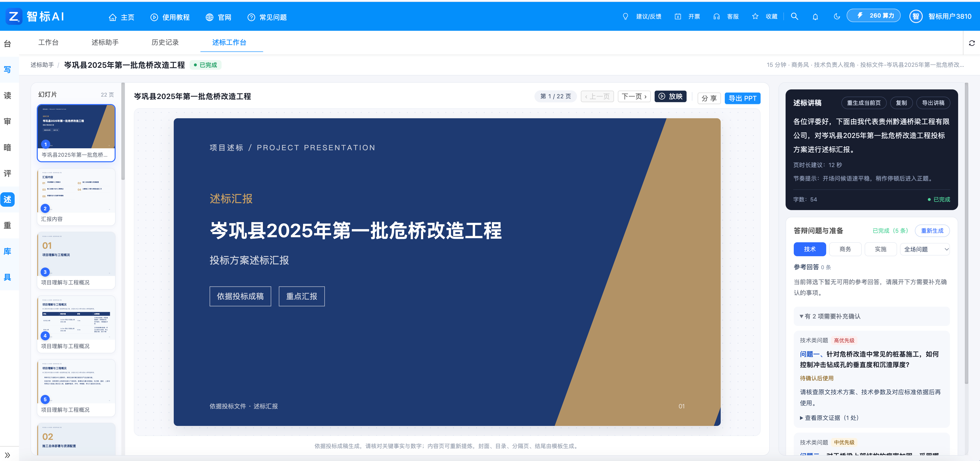Open the 重 sidebar icon

point(7,225)
